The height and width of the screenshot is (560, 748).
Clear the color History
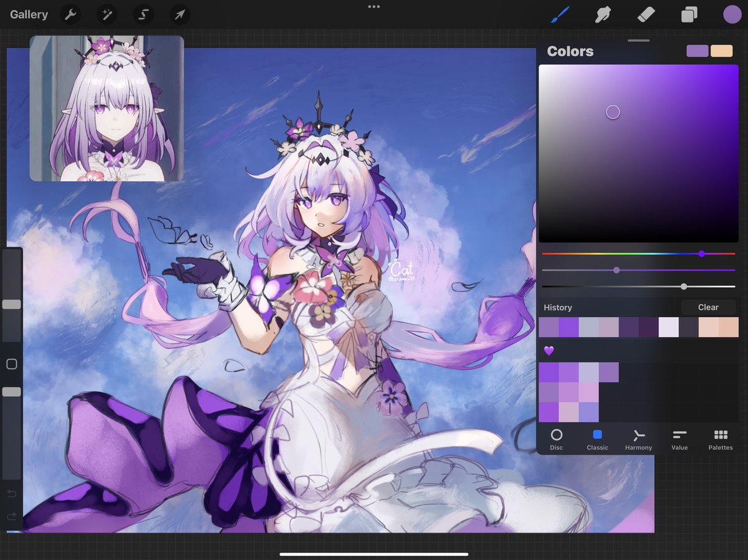[x=708, y=307]
